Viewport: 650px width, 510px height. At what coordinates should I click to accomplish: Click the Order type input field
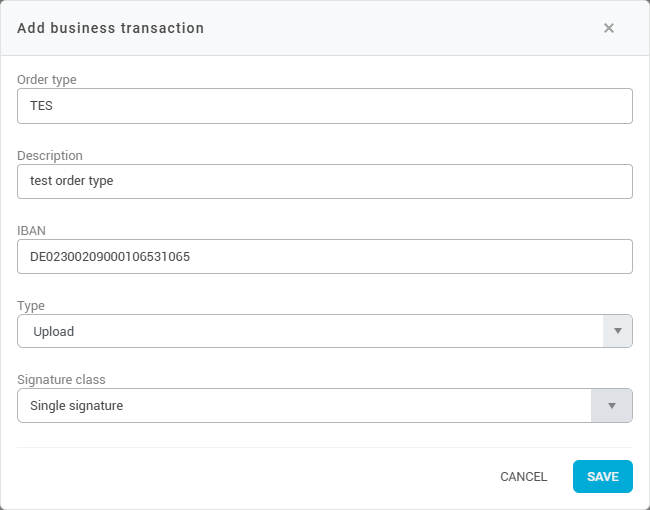tap(325, 106)
